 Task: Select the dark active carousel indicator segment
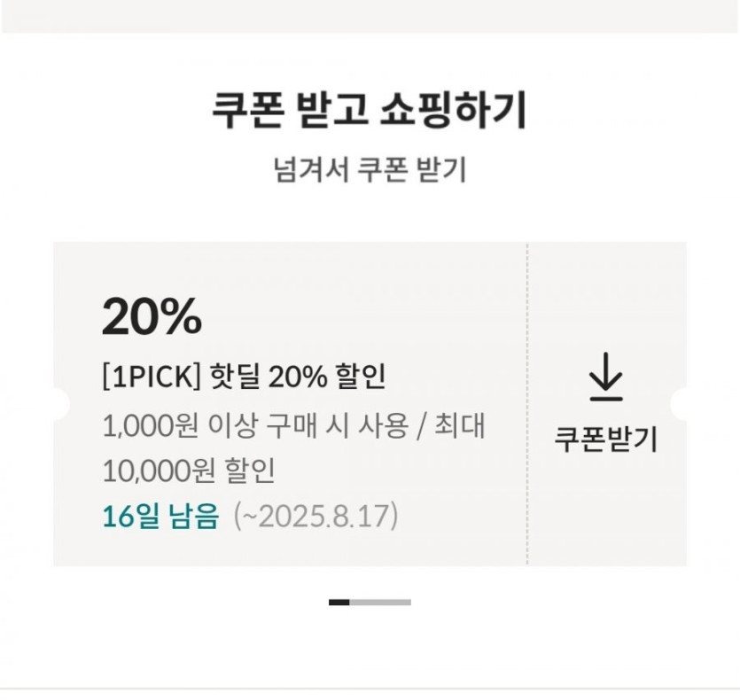point(339,603)
